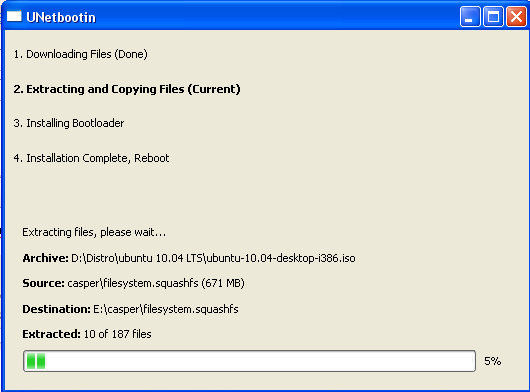This screenshot has width=530, height=392.
Task: Click step '1. Downloading Files (Done)'
Action: click(80, 54)
